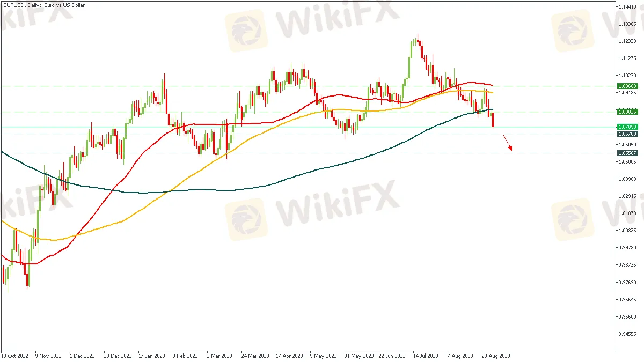Click the 1.10230 price axis value
This screenshot has height=362, width=644.
click(x=628, y=75)
